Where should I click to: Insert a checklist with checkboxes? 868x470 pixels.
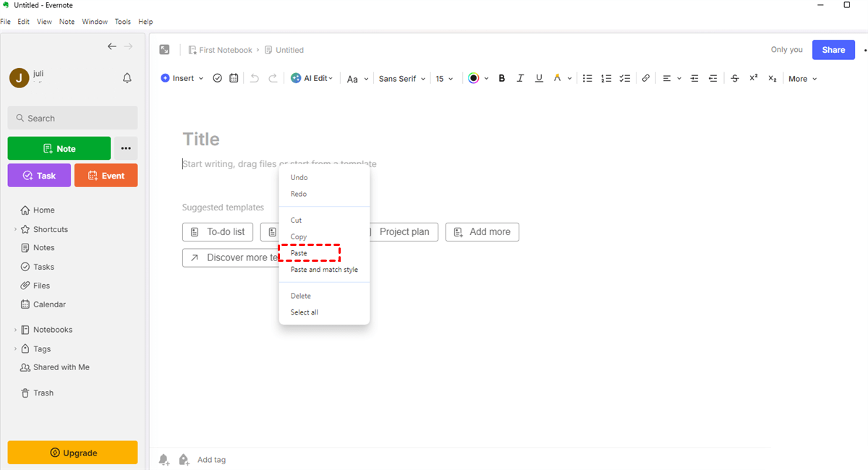pyautogui.click(x=625, y=78)
